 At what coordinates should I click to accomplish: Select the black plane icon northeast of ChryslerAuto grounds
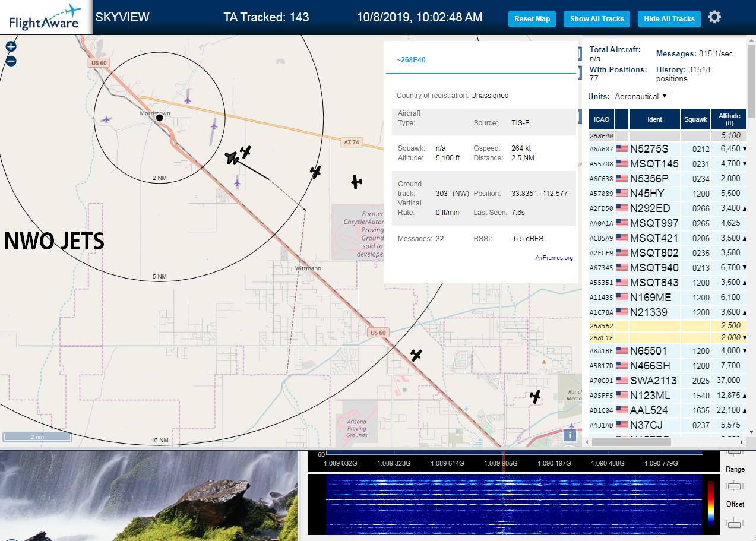click(x=356, y=182)
